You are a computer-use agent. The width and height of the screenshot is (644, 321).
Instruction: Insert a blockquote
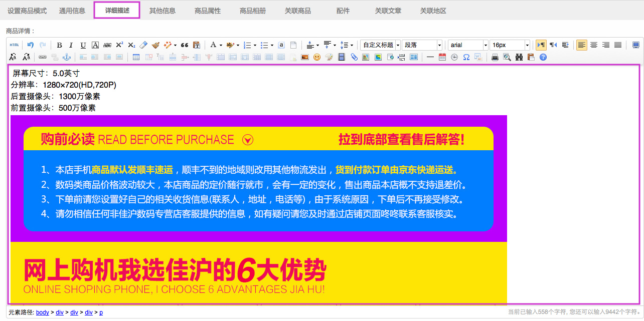185,45
